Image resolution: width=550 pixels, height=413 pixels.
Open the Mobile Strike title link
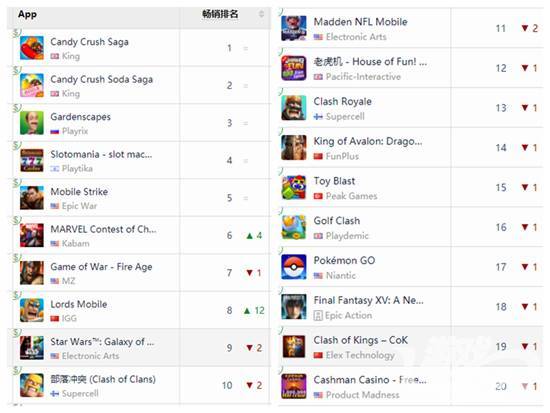coord(79,192)
